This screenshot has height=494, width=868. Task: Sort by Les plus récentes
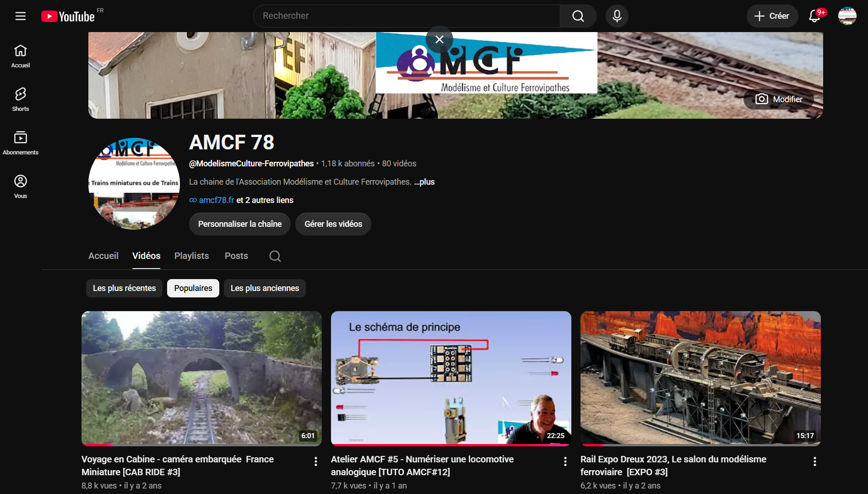coord(125,288)
